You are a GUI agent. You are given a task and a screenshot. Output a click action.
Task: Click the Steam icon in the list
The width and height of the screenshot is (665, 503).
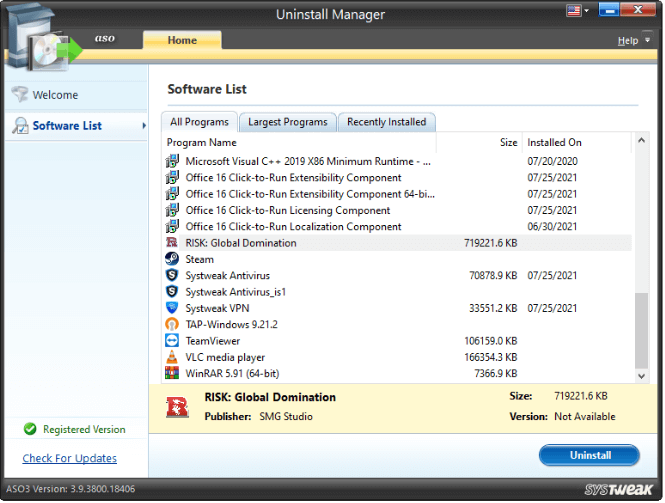pyautogui.click(x=172, y=259)
